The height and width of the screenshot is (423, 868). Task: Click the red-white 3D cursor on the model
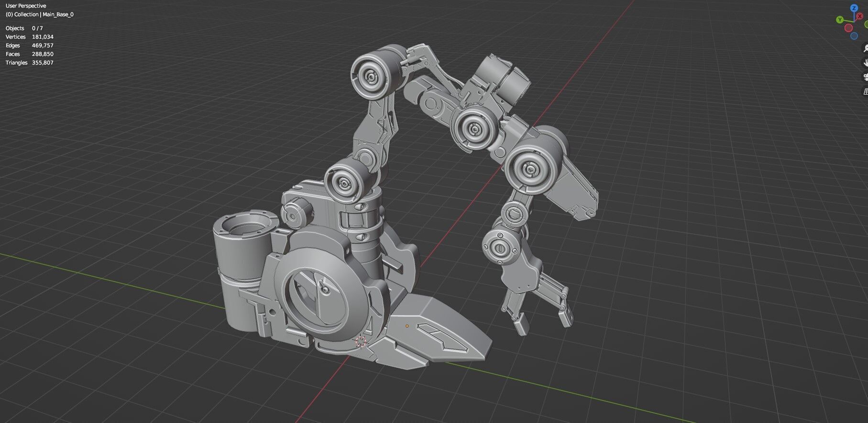click(361, 341)
